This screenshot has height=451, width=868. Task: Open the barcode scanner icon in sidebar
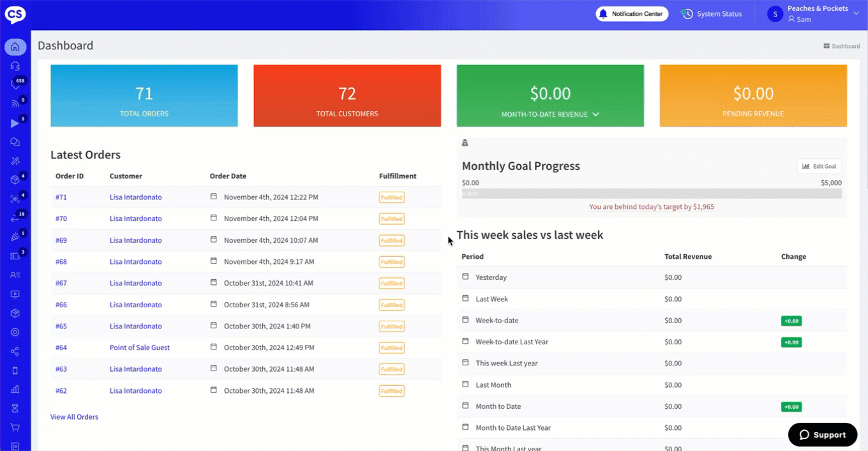click(x=15, y=199)
